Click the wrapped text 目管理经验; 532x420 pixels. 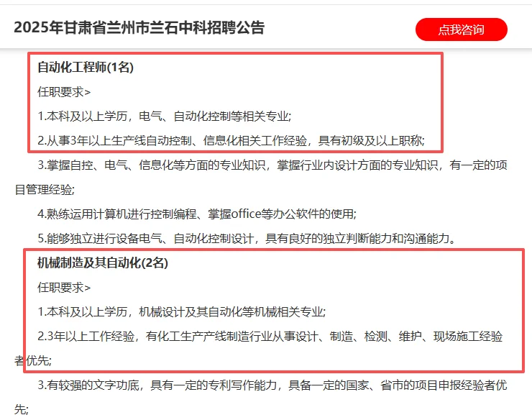pos(45,189)
